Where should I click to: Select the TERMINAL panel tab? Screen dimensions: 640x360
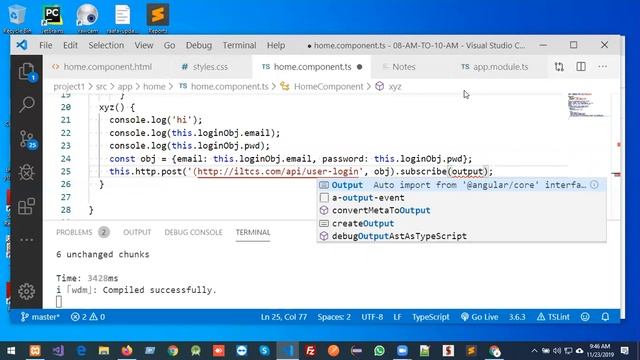tap(253, 232)
